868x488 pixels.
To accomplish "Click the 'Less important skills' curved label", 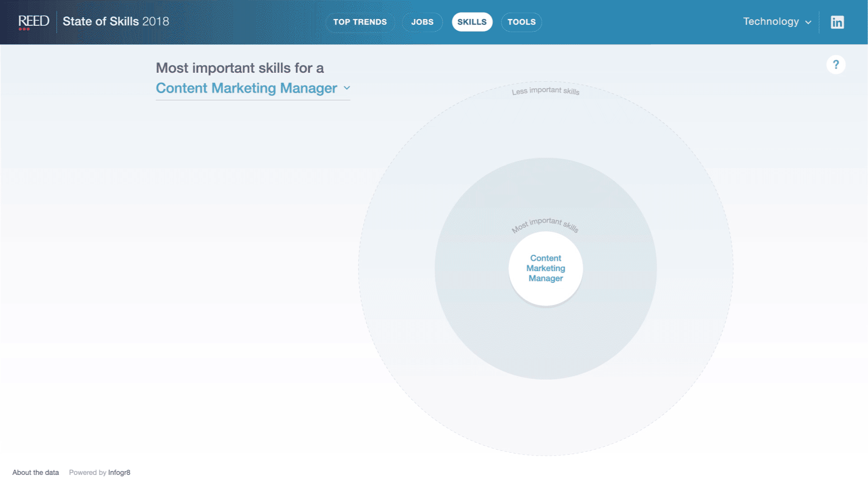I will [545, 91].
